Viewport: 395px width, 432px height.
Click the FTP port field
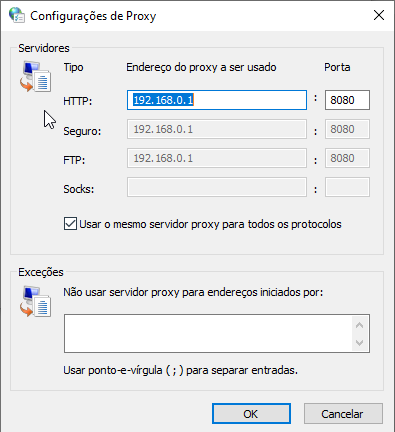pyautogui.click(x=347, y=158)
